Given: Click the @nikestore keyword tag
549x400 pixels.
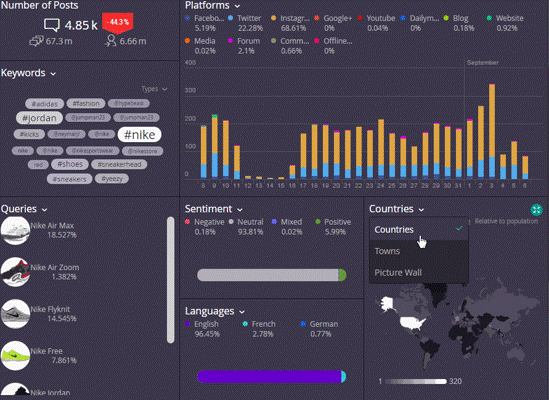Looking at the screenshot, I should (143, 151).
